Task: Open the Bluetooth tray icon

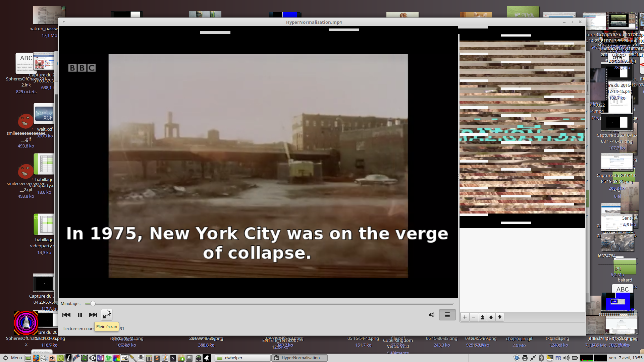Action: [541, 358]
